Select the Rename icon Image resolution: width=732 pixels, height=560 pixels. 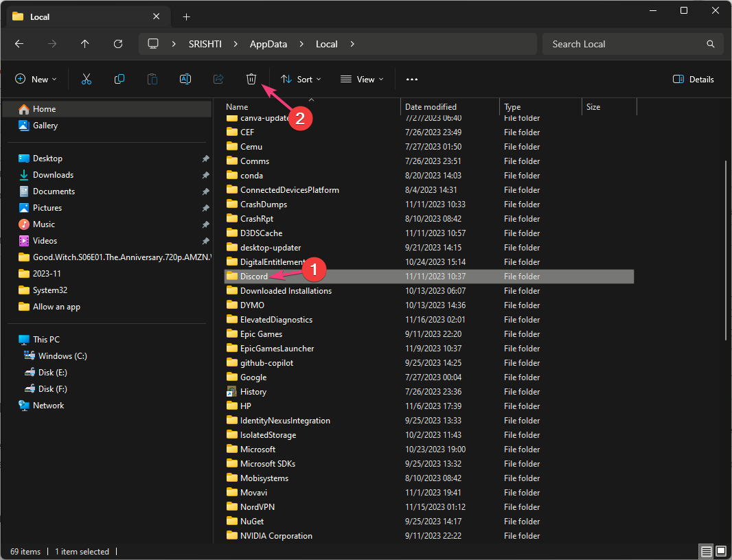(185, 79)
